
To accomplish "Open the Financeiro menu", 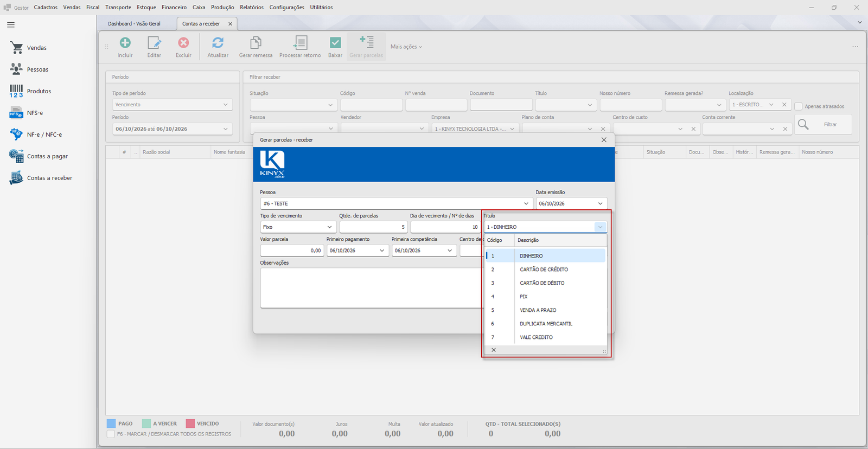I will tap(174, 8).
